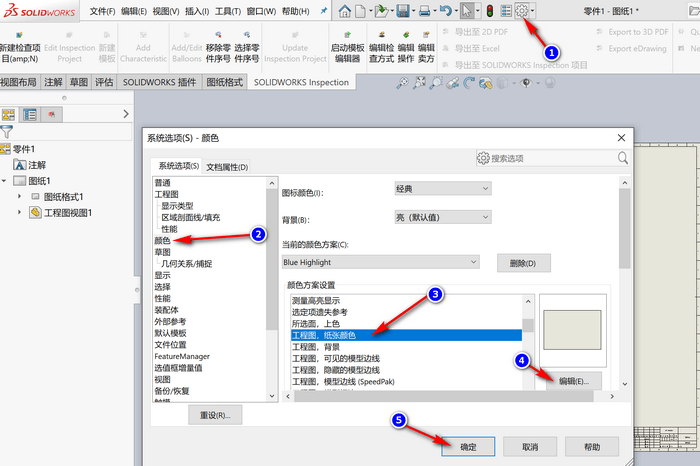Open the 工具(T) menu

coord(228,11)
